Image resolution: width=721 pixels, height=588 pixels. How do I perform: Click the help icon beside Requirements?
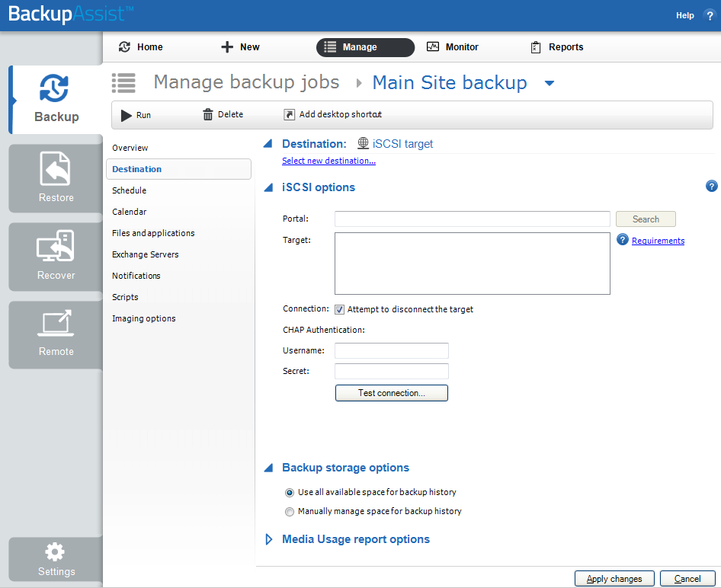(622, 239)
